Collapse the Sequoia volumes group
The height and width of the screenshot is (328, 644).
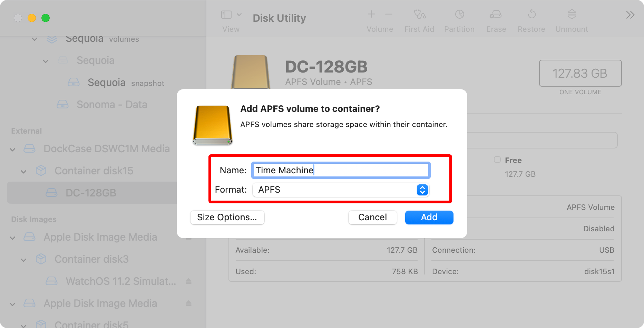tap(35, 39)
